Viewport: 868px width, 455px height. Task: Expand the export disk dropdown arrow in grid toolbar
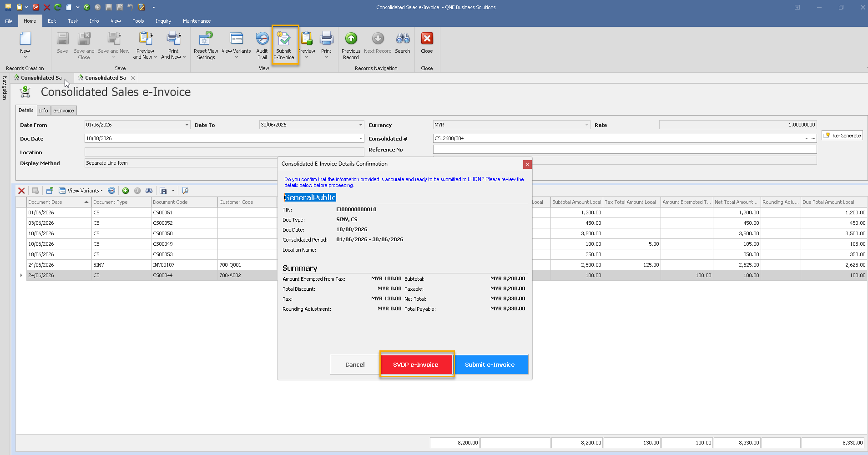point(173,191)
